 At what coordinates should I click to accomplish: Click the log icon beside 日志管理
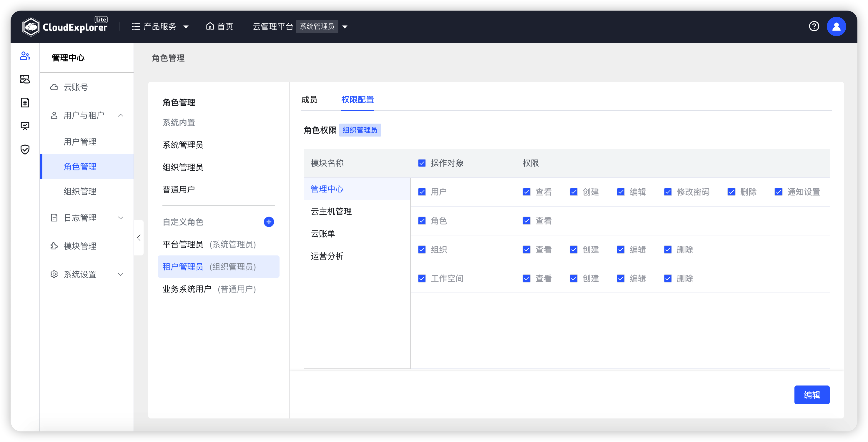click(54, 218)
